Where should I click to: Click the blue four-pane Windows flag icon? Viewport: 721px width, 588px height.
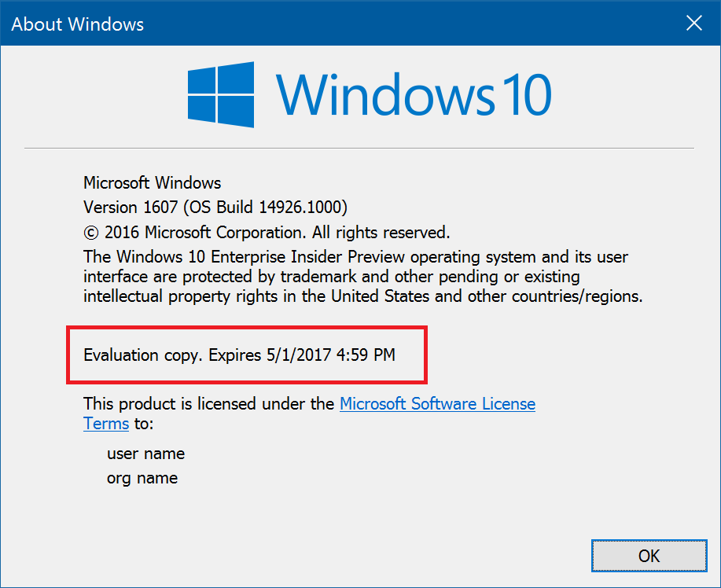click(219, 94)
